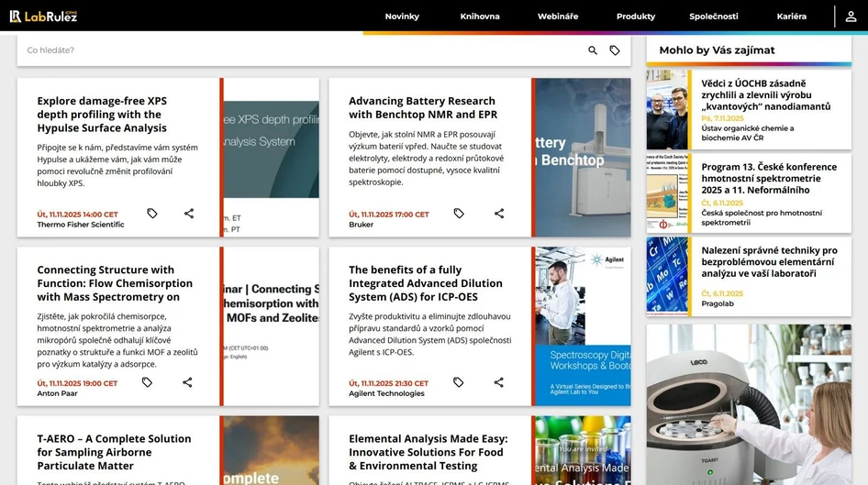This screenshot has width=868, height=485.
Task: Click tag icon on Bruker battery card
Action: [459, 214]
